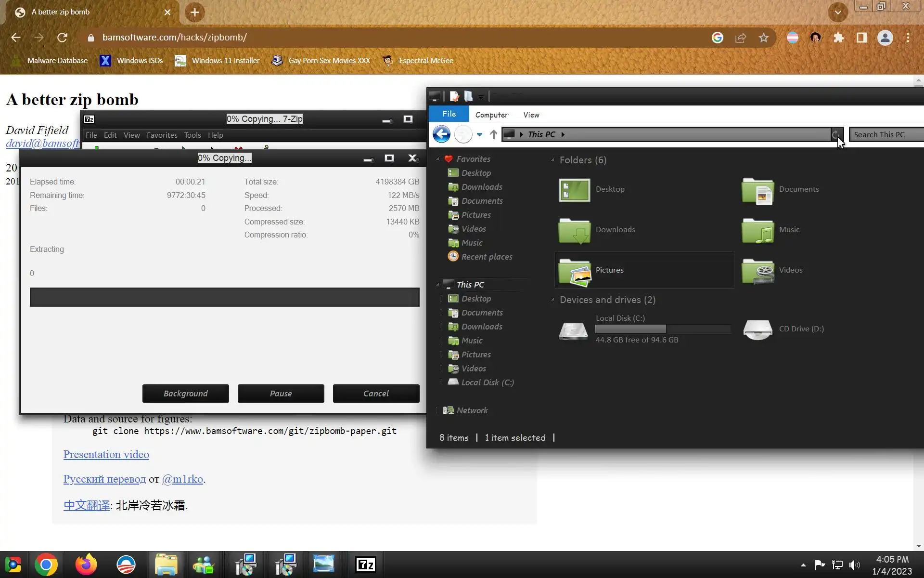This screenshot has width=924, height=578.
Task: Bookmark this page with star icon
Action: [x=763, y=38]
